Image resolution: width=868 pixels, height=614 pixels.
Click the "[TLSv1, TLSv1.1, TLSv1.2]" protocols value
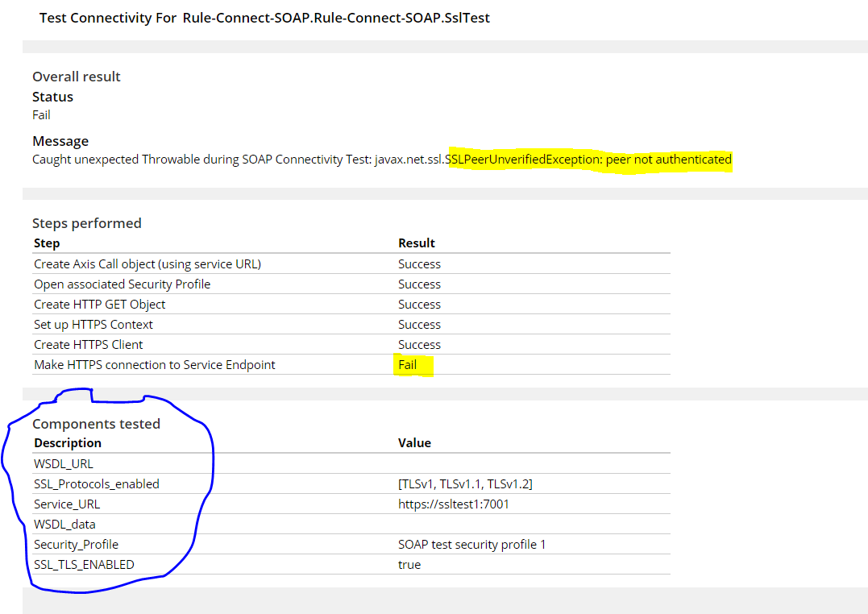(x=466, y=484)
